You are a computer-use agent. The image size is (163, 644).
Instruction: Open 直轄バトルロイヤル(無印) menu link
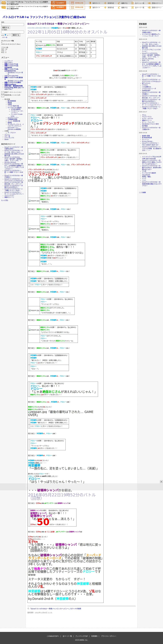pos(13,82)
